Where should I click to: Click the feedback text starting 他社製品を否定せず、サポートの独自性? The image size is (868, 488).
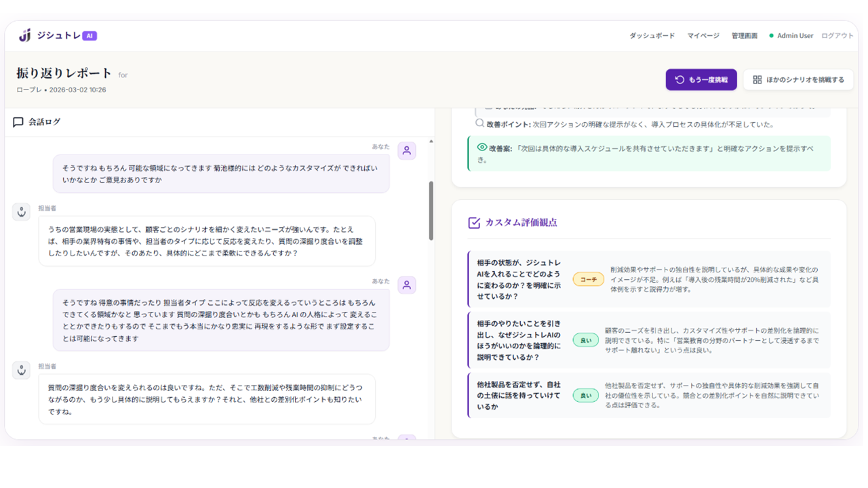pos(712,395)
